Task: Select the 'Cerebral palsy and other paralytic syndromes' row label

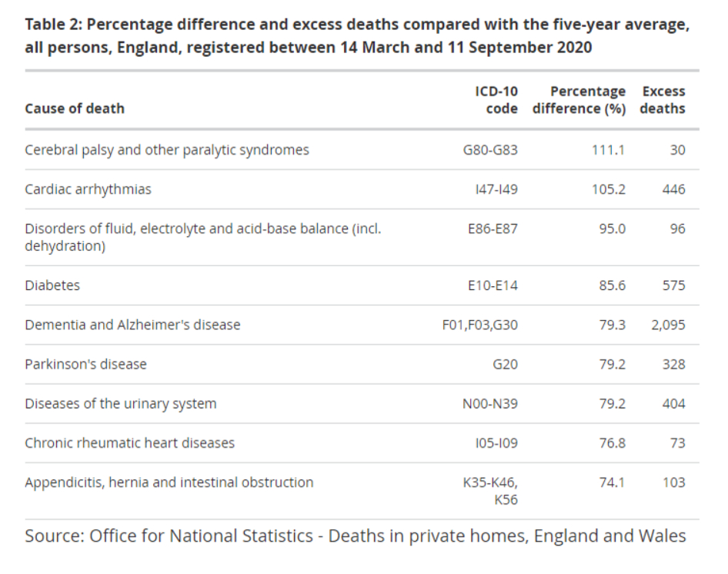Action: [167, 150]
